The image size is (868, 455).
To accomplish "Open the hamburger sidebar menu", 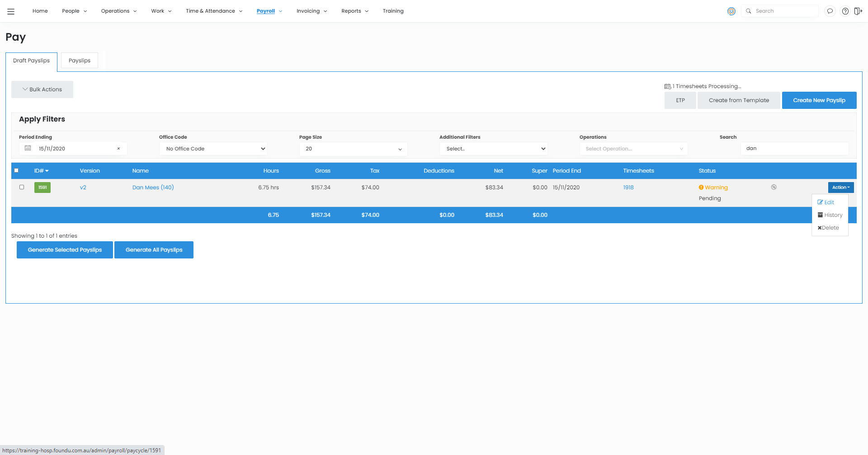I will 11,11.
